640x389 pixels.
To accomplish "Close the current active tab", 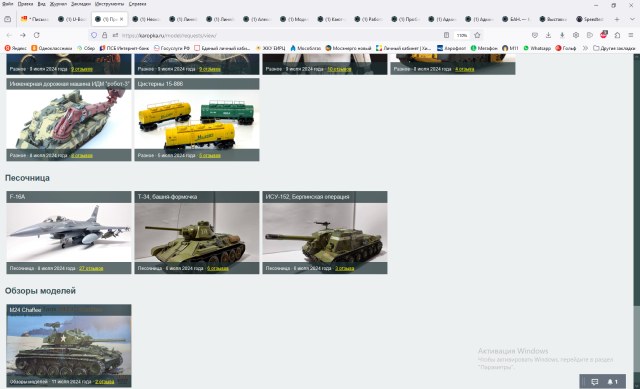I will (121, 19).
